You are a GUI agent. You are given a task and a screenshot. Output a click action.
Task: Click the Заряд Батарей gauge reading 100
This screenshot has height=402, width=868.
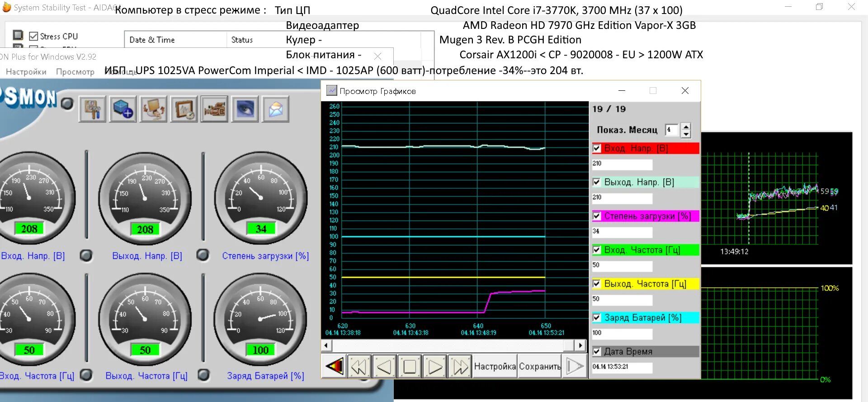click(261, 350)
